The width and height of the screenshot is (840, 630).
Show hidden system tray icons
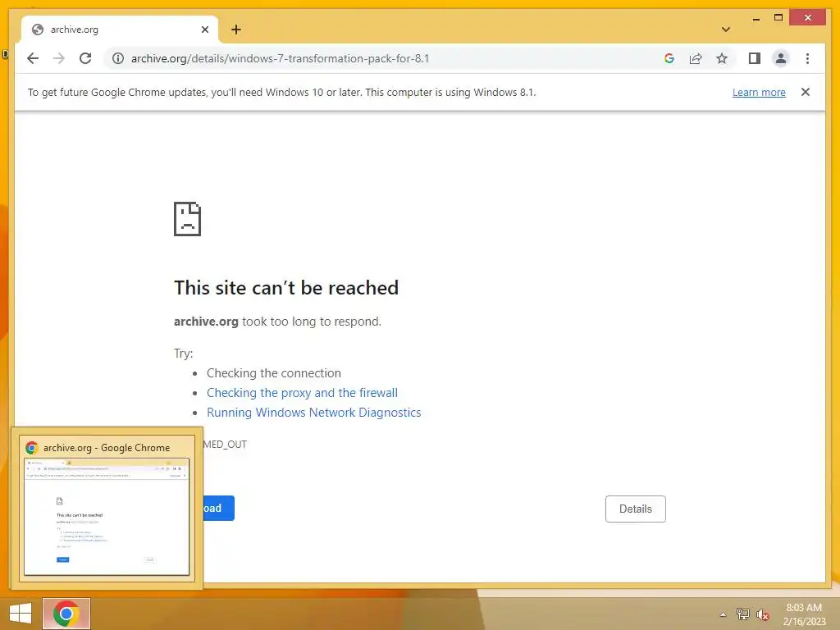[724, 614]
